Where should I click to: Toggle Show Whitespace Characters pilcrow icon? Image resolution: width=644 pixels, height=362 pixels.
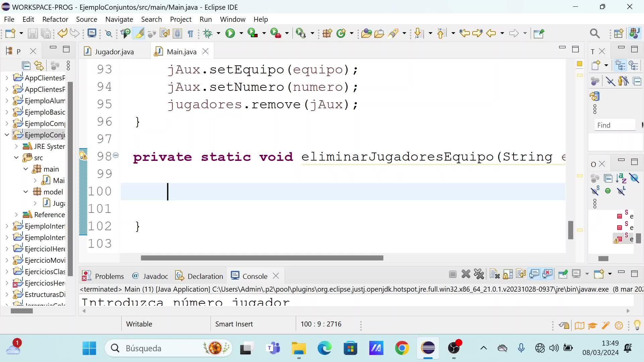[190, 34]
